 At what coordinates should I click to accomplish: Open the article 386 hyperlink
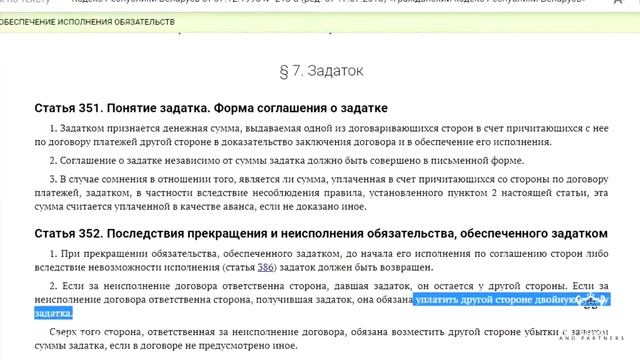point(265,267)
